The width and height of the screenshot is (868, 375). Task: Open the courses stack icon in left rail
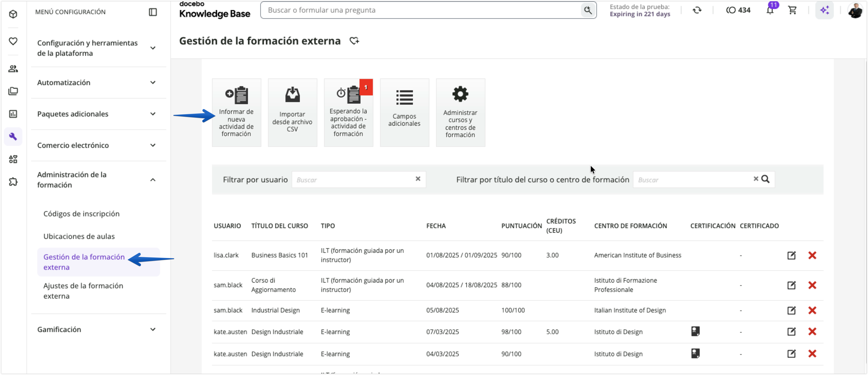click(x=13, y=91)
